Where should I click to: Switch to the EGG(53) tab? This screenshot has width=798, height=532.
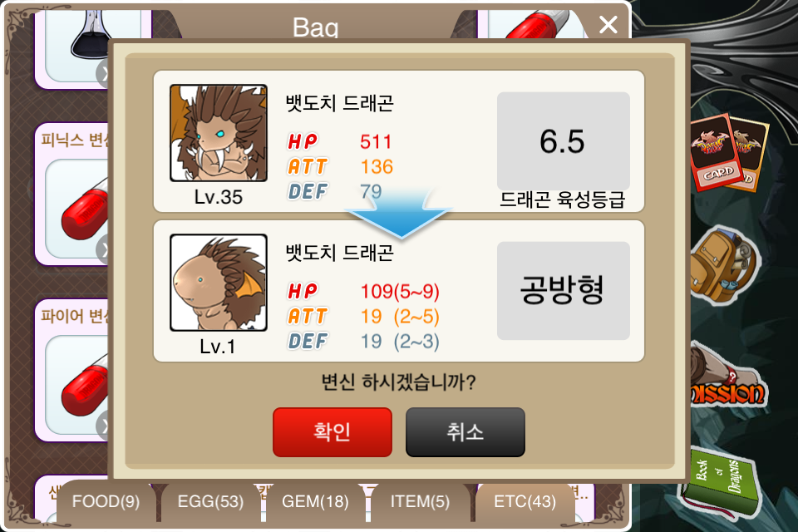tap(210, 502)
